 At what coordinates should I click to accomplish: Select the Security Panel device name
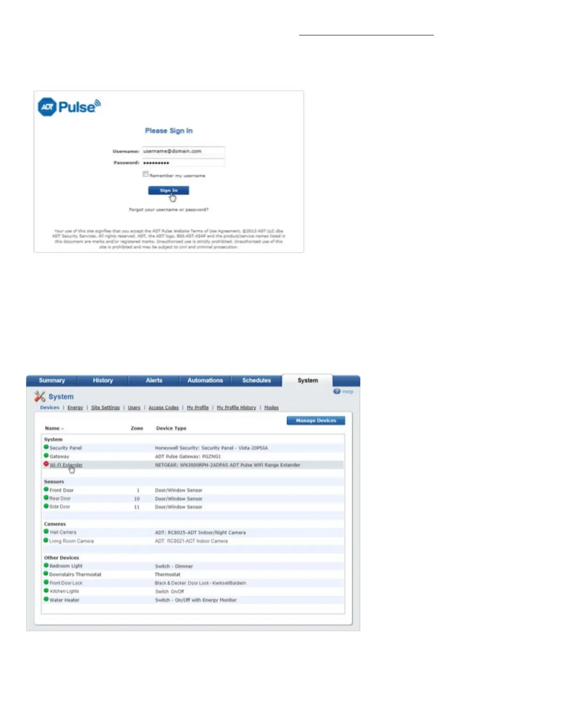click(66, 448)
